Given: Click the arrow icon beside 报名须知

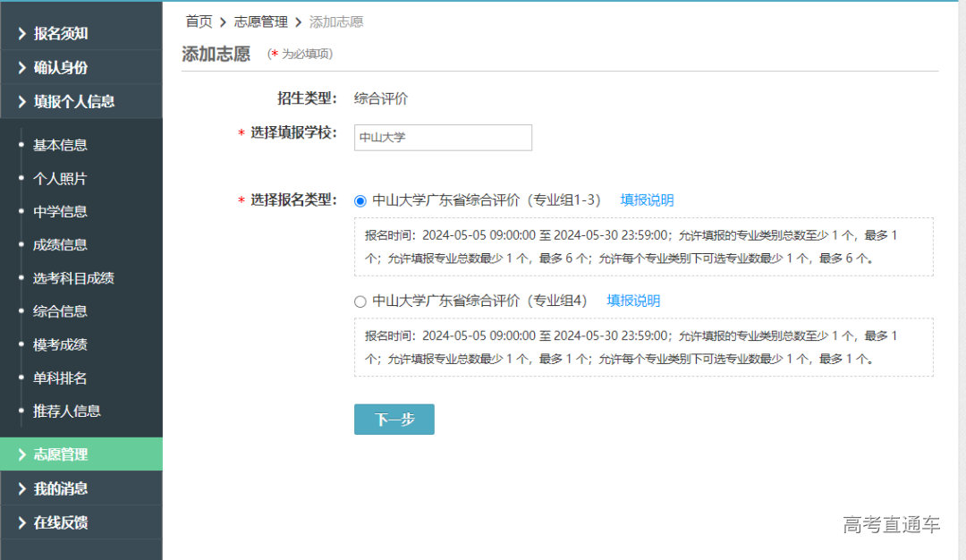Looking at the screenshot, I should click(21, 33).
